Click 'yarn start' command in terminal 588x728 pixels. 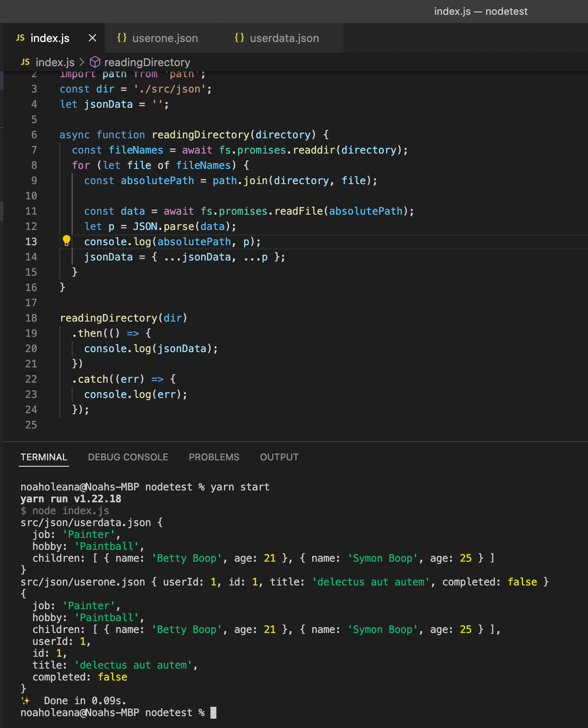click(240, 487)
